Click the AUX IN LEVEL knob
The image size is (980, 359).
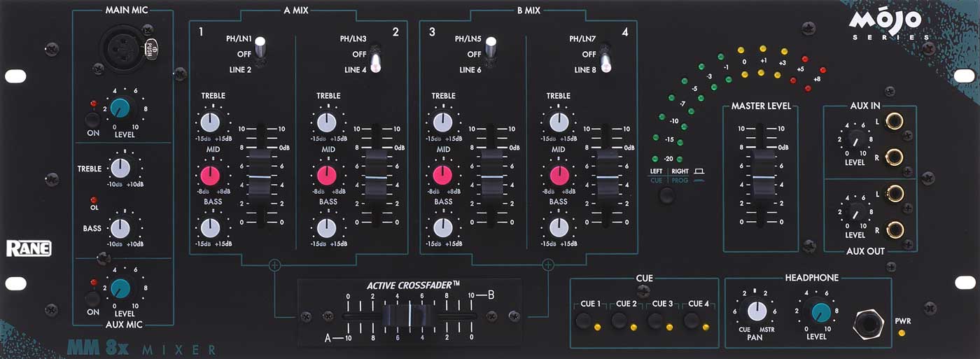(x=855, y=141)
